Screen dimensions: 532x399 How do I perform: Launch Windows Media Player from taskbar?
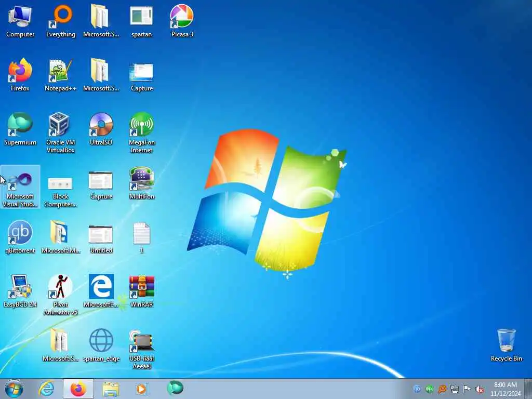click(x=141, y=389)
